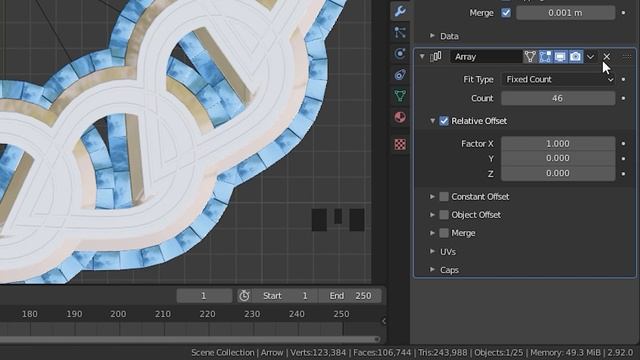Animate the Fit Type property dot

[623, 79]
